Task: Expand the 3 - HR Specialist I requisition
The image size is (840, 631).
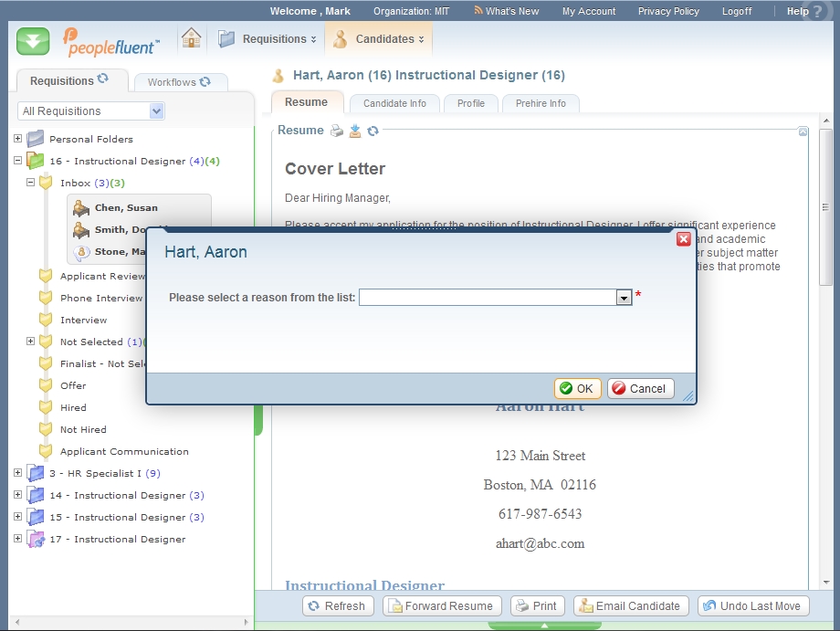Action: pyautogui.click(x=17, y=473)
